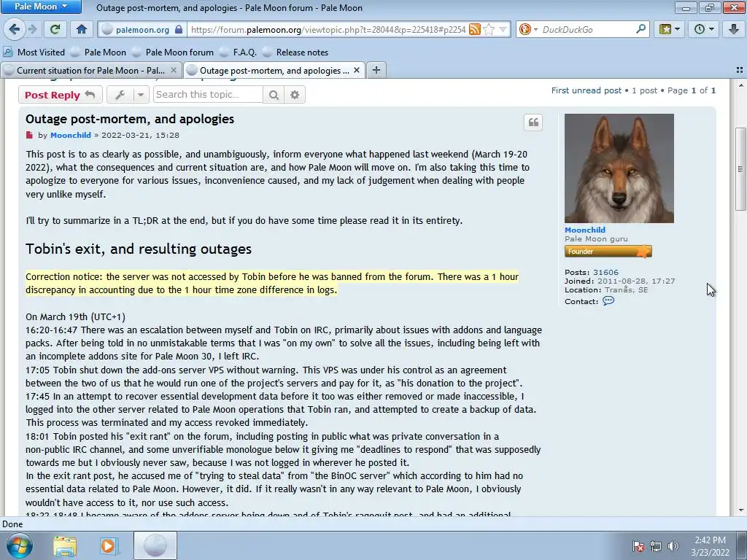Jump to First unread post link
The height and width of the screenshot is (560, 747).
point(587,90)
